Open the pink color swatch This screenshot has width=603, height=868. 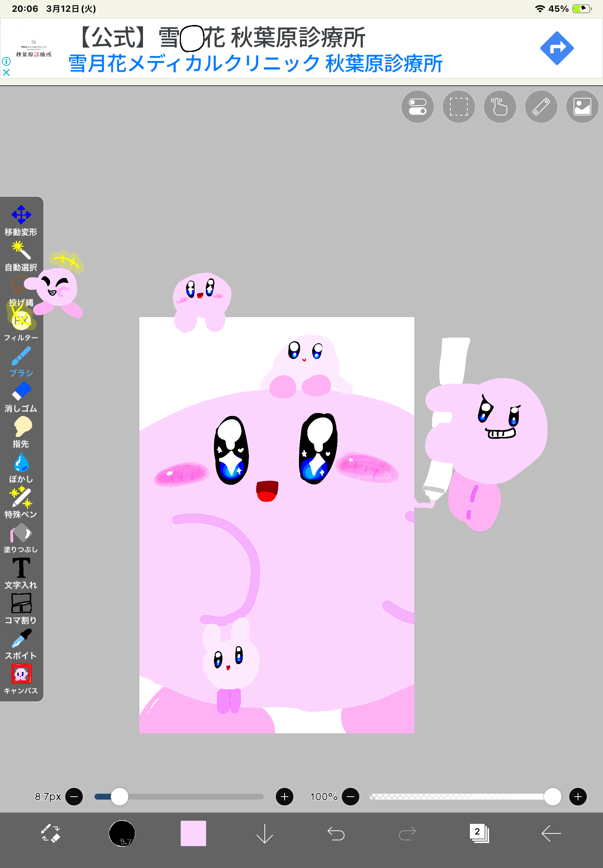(x=193, y=833)
